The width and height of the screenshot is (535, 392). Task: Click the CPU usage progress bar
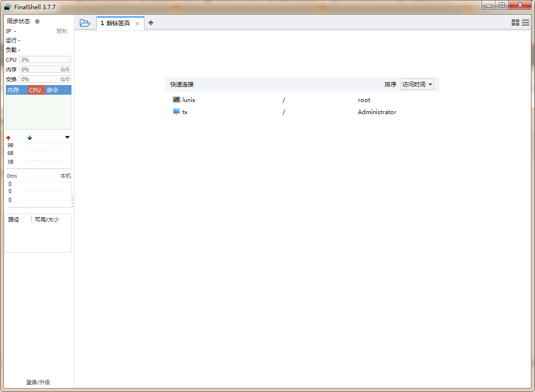point(45,60)
